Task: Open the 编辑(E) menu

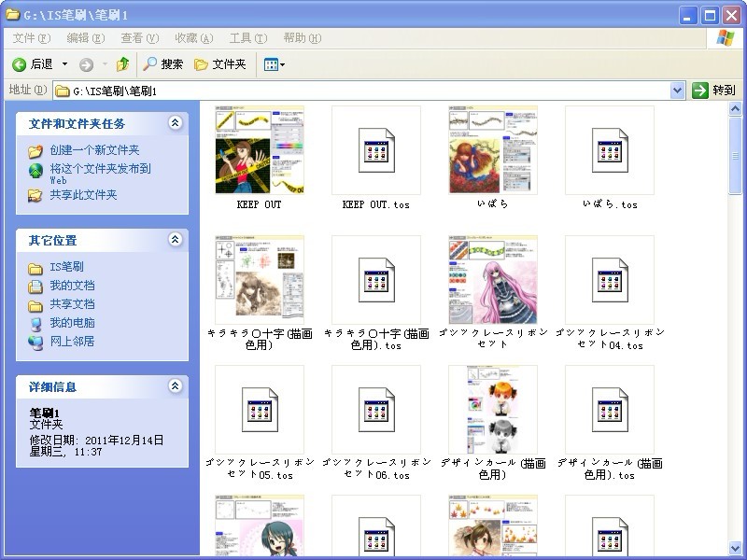Action: (x=86, y=38)
